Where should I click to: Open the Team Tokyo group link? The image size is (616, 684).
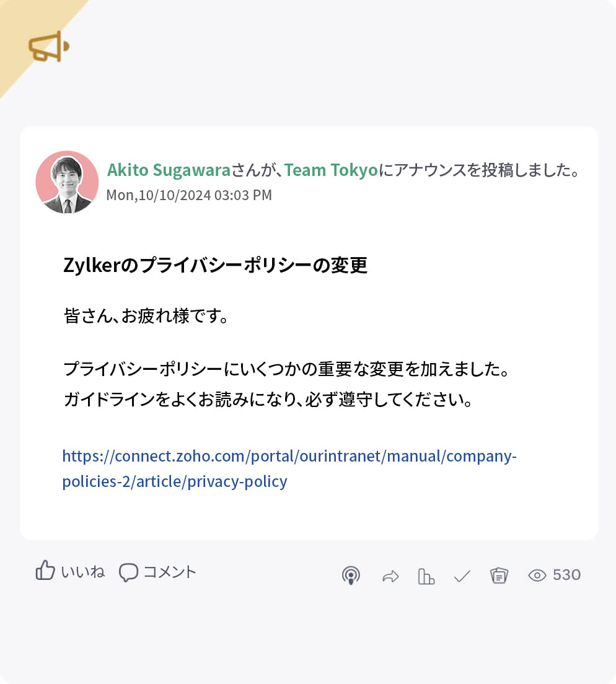[329, 170]
